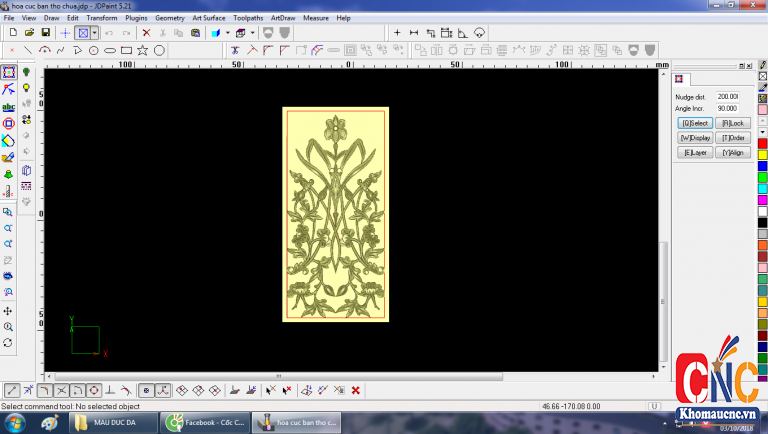768x434 pixels.
Task: Select the star shape drawing tool
Action: click(143, 50)
